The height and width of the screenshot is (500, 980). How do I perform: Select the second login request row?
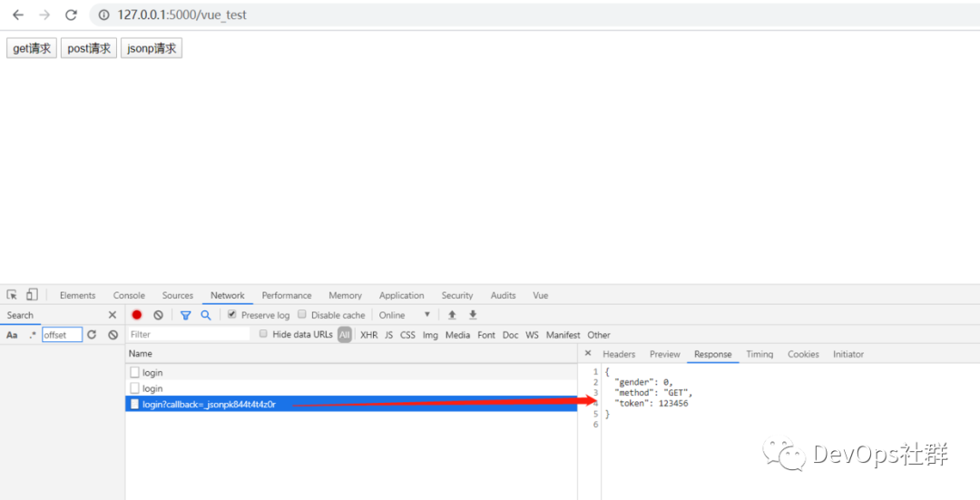[351, 388]
